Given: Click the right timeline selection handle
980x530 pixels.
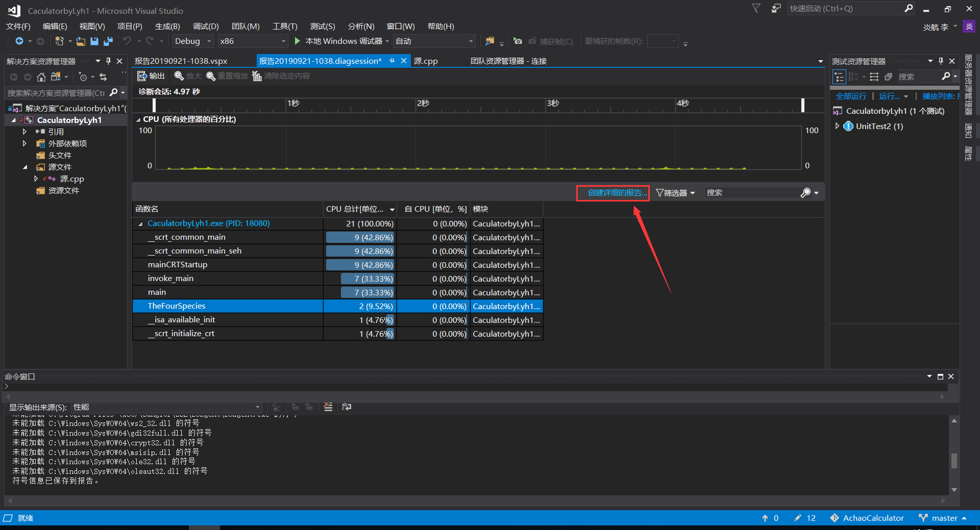Looking at the screenshot, I should [803, 105].
